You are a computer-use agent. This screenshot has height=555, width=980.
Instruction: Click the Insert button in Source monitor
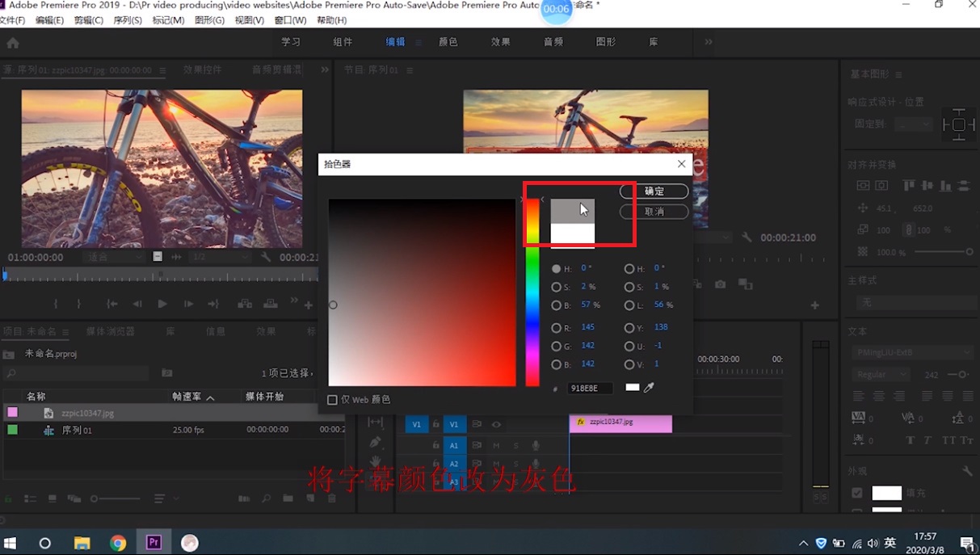point(244,304)
